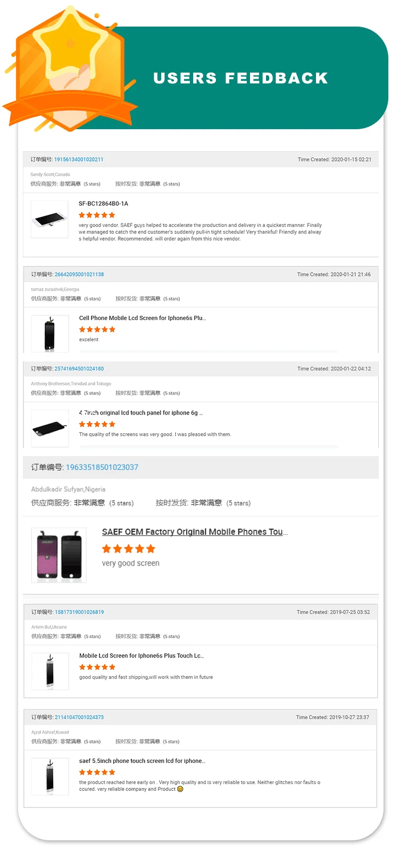Click the black LCD panel thumbnail in Anthony Brotherson's review

(x=50, y=428)
